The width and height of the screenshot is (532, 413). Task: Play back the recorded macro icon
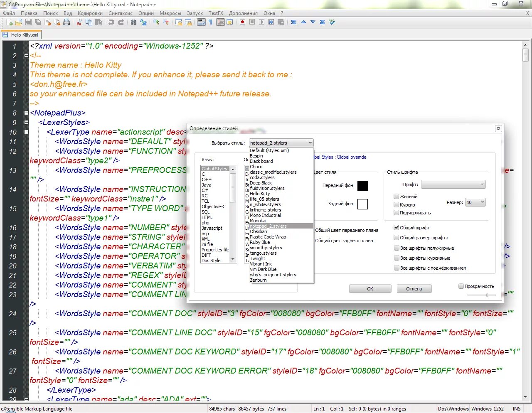(x=261, y=22)
